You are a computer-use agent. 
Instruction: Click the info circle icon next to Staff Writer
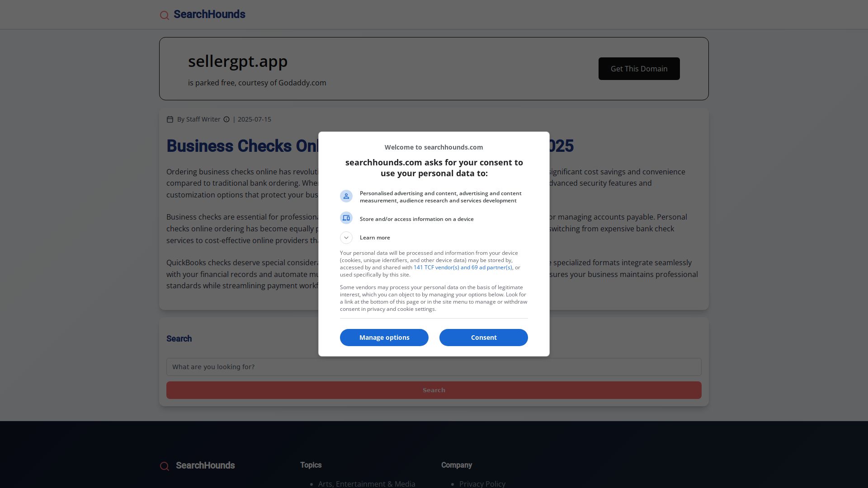(x=226, y=119)
